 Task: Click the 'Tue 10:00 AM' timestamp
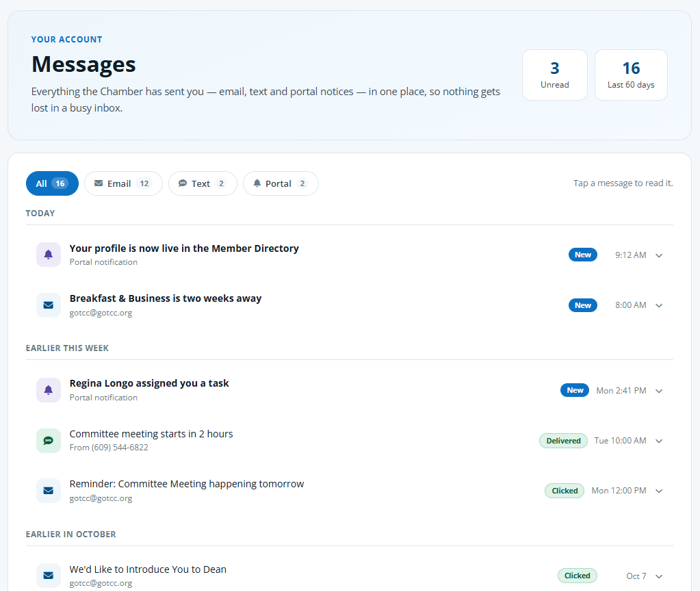click(x=620, y=441)
